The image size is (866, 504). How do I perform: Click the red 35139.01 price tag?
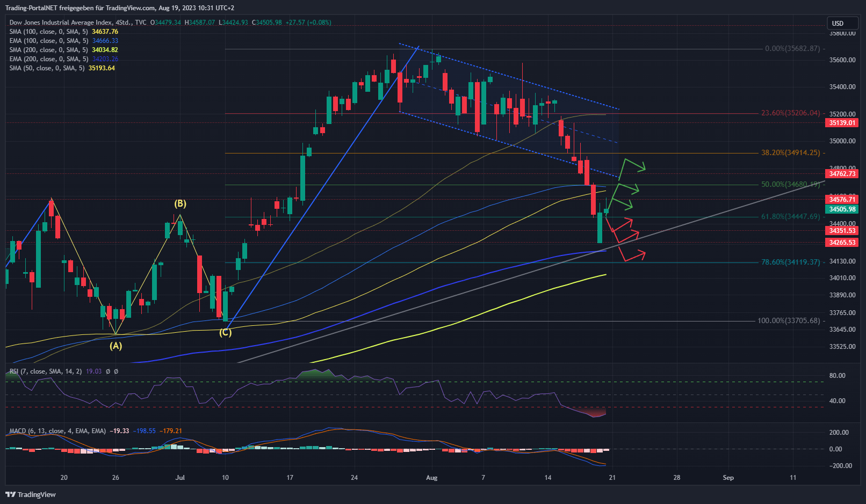click(842, 123)
